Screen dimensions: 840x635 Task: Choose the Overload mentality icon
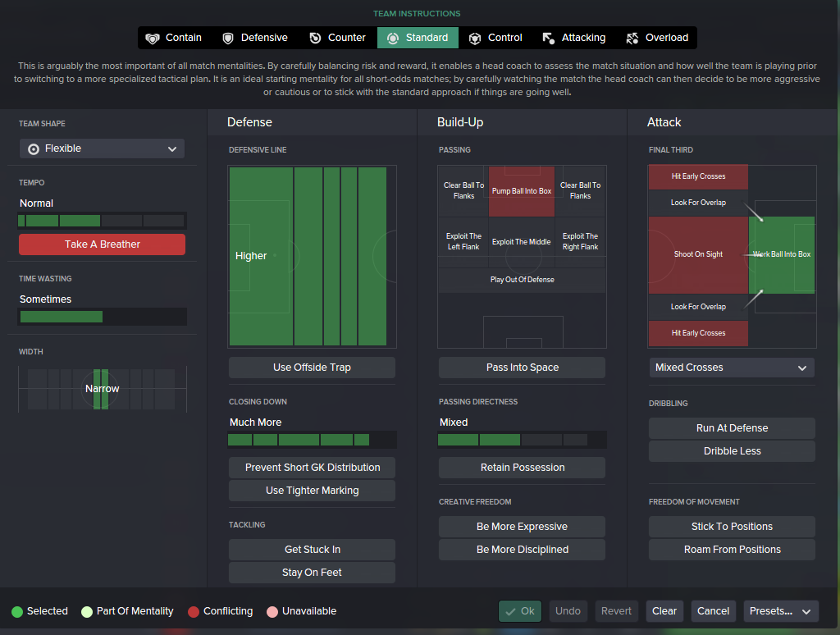pos(632,38)
